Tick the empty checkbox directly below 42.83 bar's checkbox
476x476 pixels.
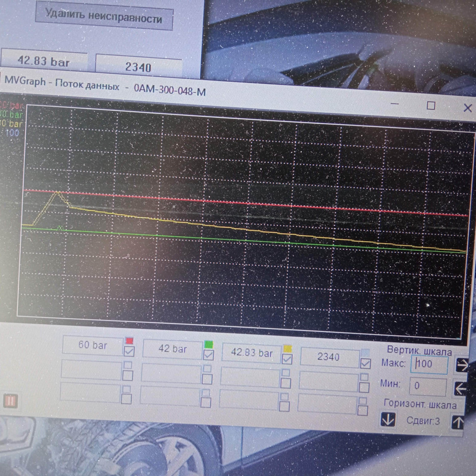(x=286, y=383)
